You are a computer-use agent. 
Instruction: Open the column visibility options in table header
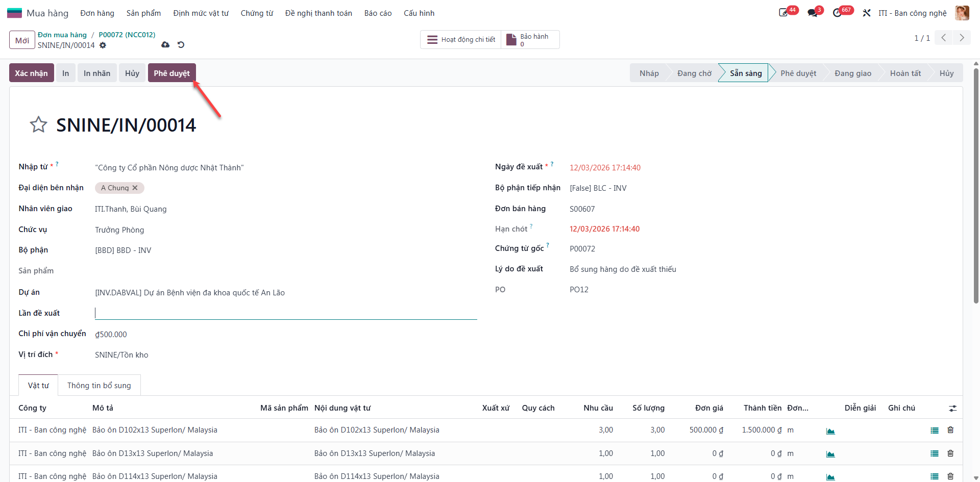[952, 409]
